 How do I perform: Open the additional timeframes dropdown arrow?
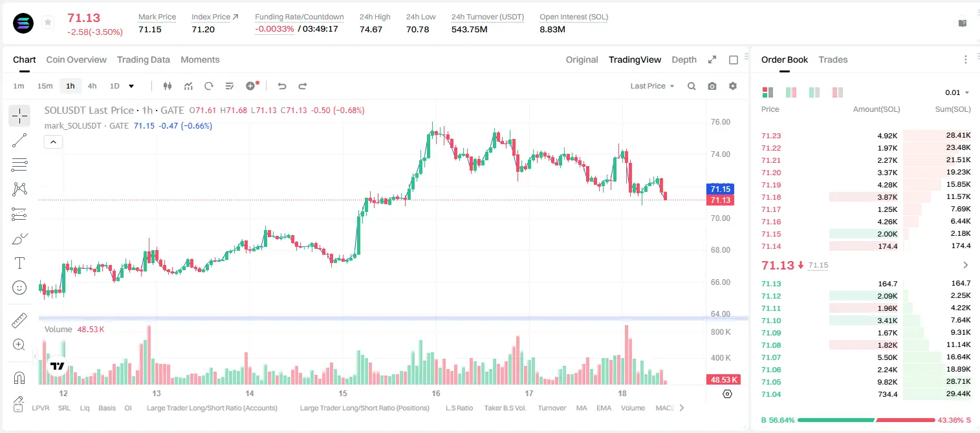click(x=131, y=86)
